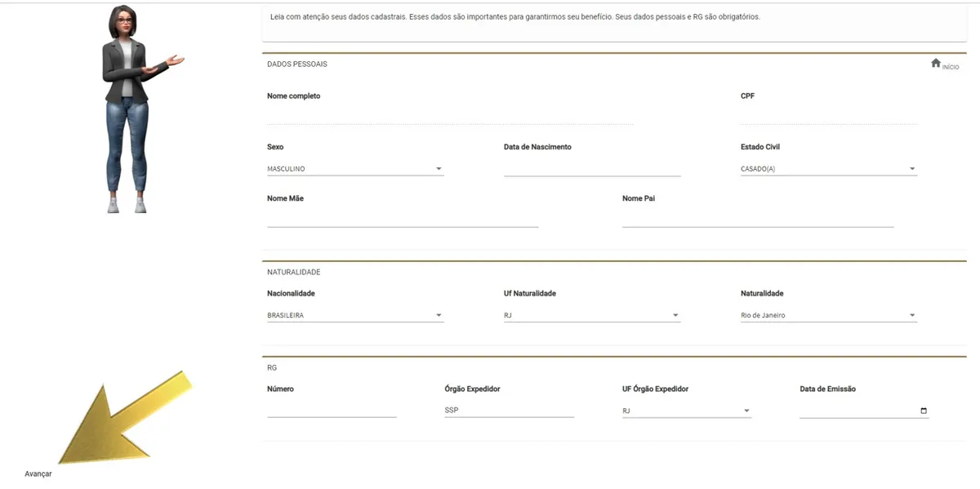Focus the Nome completo field
Image resolution: width=980 pixels, height=489 pixels.
[x=449, y=117]
